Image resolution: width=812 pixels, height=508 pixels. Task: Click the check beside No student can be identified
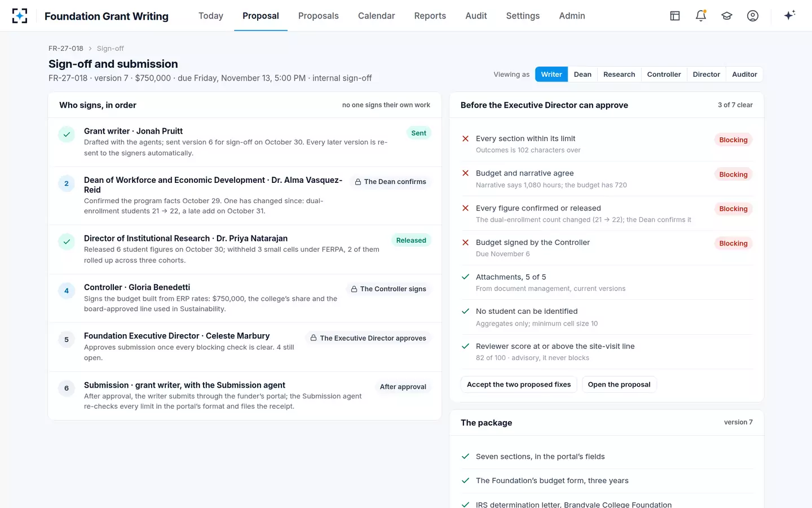pyautogui.click(x=465, y=311)
